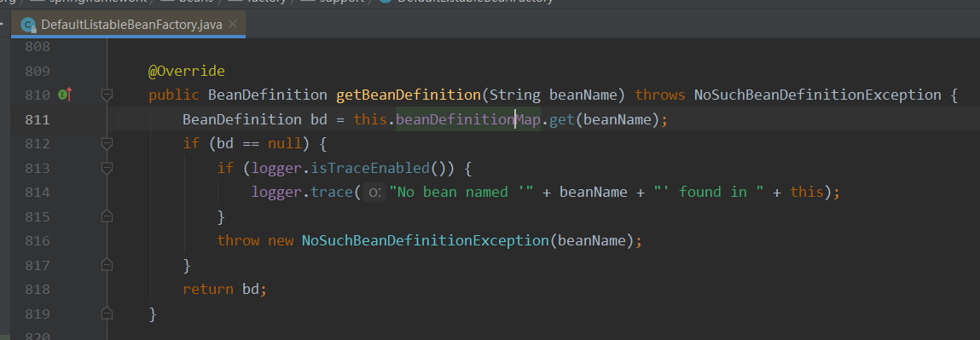
Task: Click the @Override annotation
Action: tap(186, 71)
